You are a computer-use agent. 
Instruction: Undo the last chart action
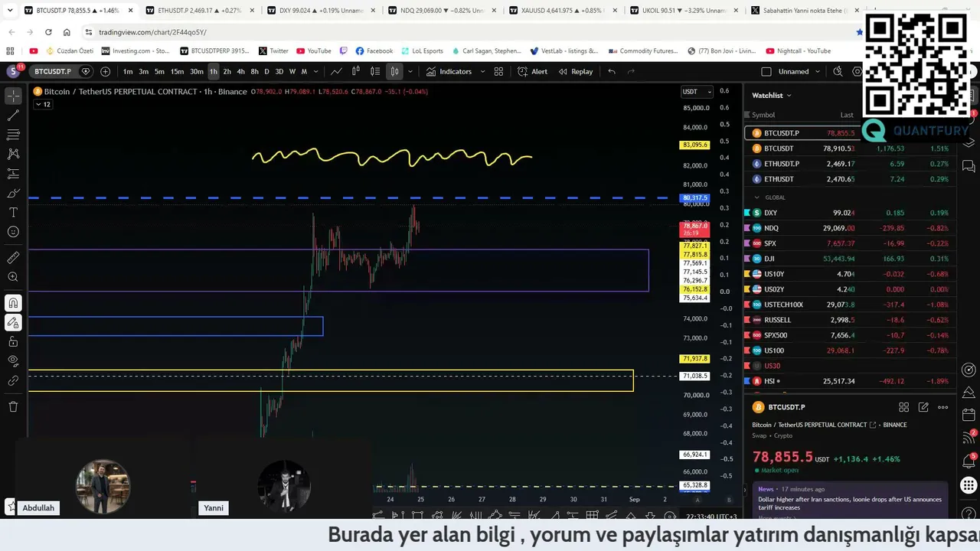click(x=611, y=71)
